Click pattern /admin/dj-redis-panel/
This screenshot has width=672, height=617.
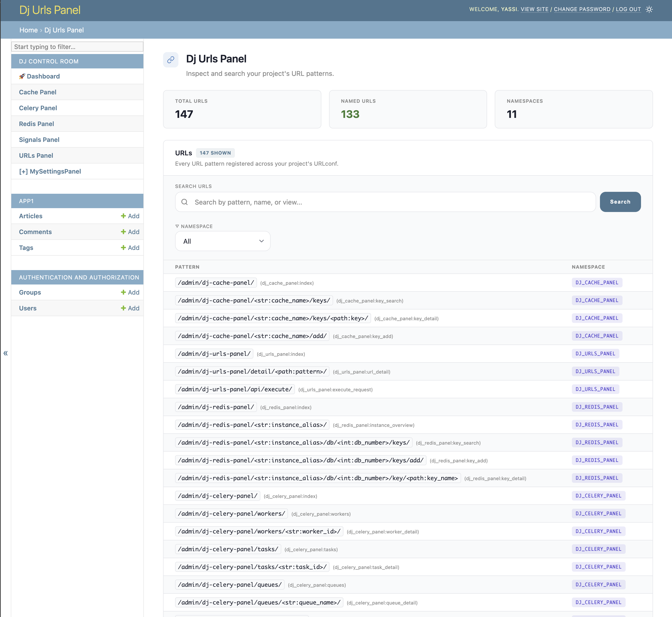tap(216, 407)
